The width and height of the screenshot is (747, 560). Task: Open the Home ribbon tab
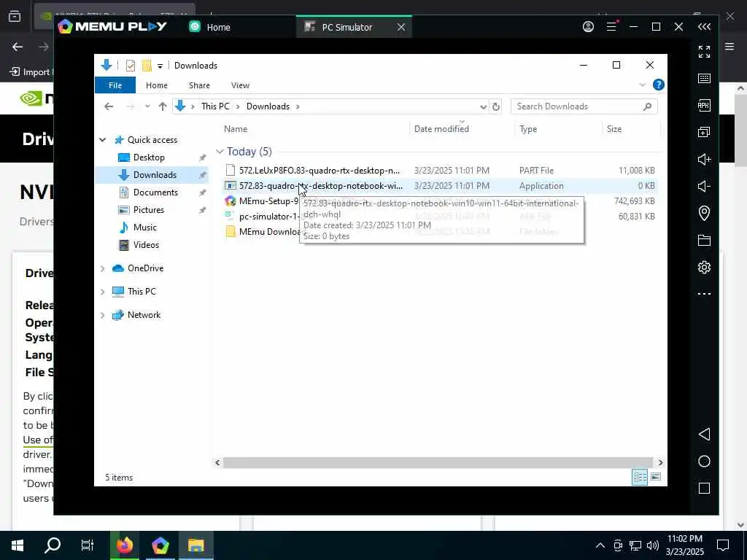tap(157, 85)
